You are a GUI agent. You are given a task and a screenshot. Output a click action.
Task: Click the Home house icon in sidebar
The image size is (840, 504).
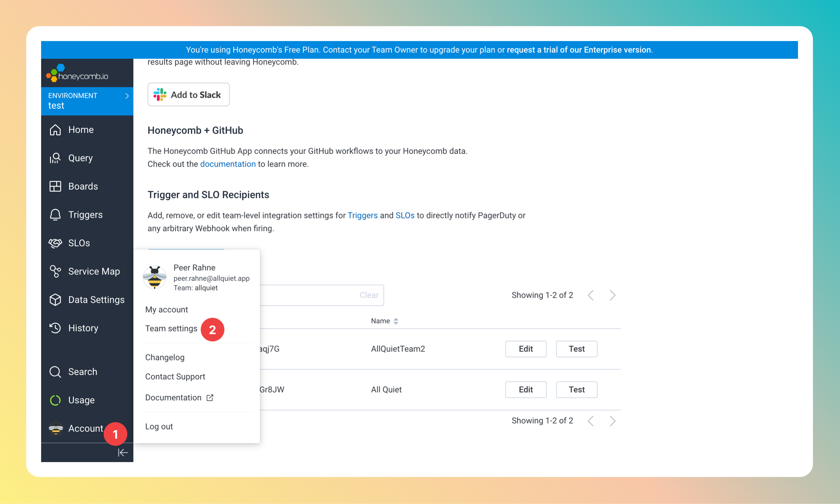pos(55,130)
